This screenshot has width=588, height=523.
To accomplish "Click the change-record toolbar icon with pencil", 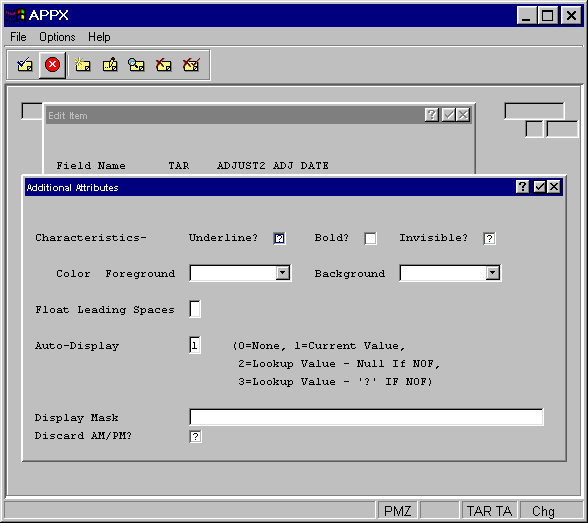I will pyautogui.click(x=110, y=65).
